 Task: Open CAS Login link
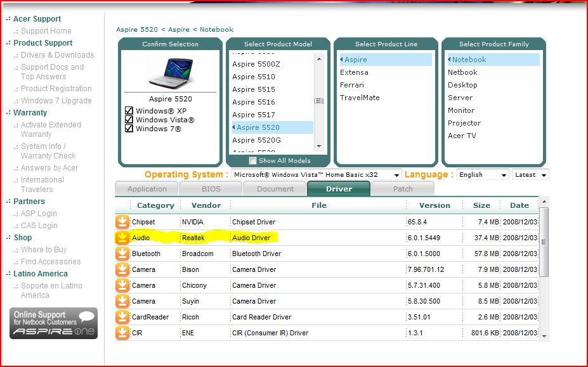[x=39, y=225]
